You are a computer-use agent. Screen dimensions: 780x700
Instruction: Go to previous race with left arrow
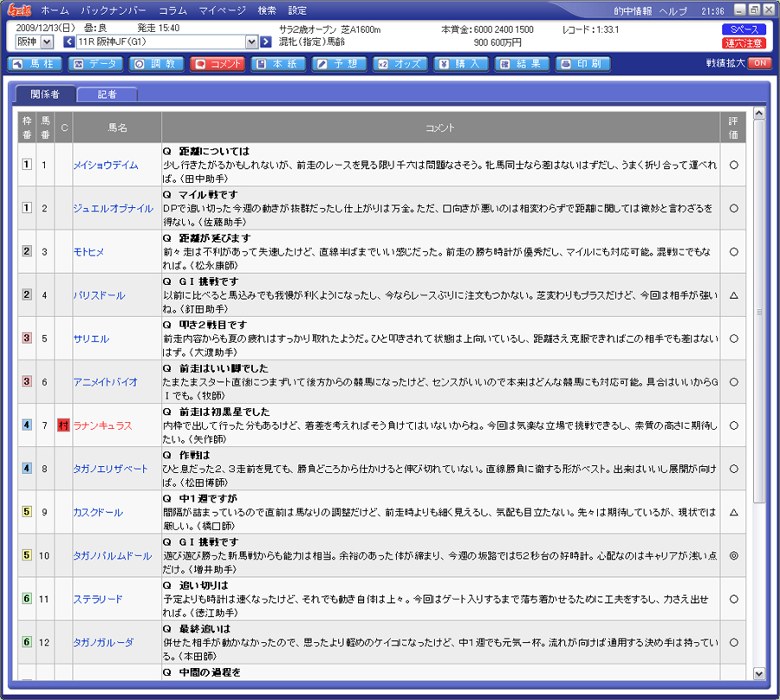point(69,42)
